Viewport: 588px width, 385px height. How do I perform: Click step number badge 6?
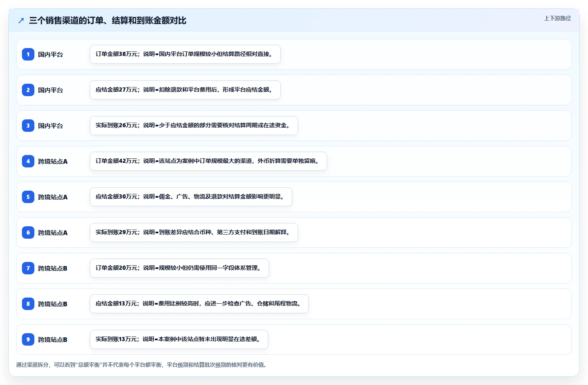28,232
